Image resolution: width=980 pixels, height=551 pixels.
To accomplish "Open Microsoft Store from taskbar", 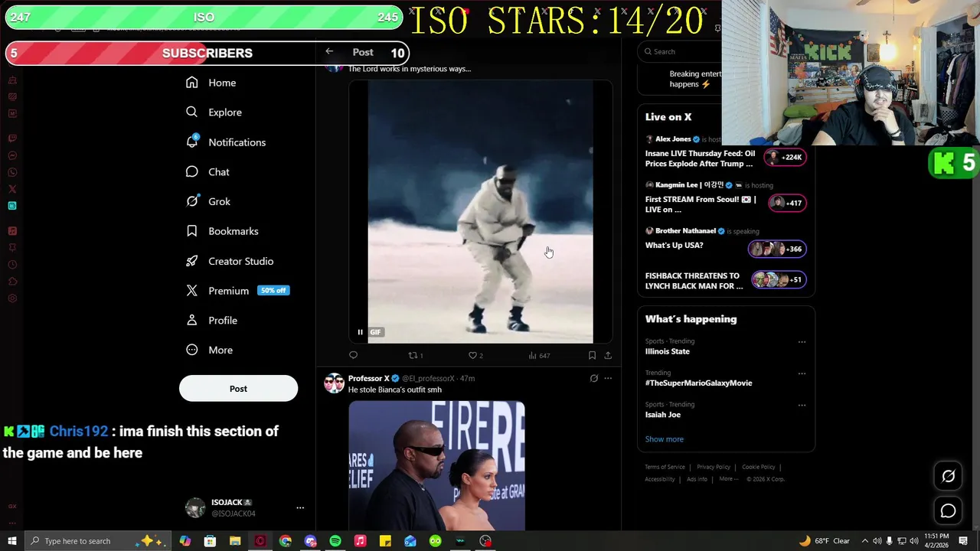I will (210, 541).
